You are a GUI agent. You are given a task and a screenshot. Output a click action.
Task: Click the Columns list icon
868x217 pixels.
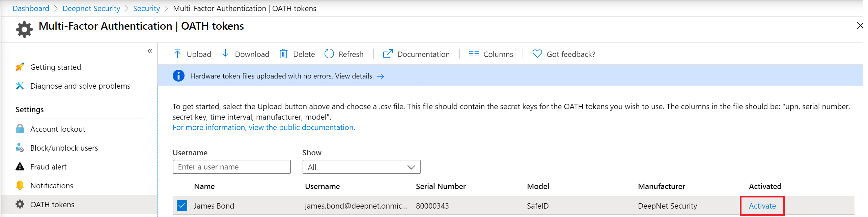tap(474, 54)
